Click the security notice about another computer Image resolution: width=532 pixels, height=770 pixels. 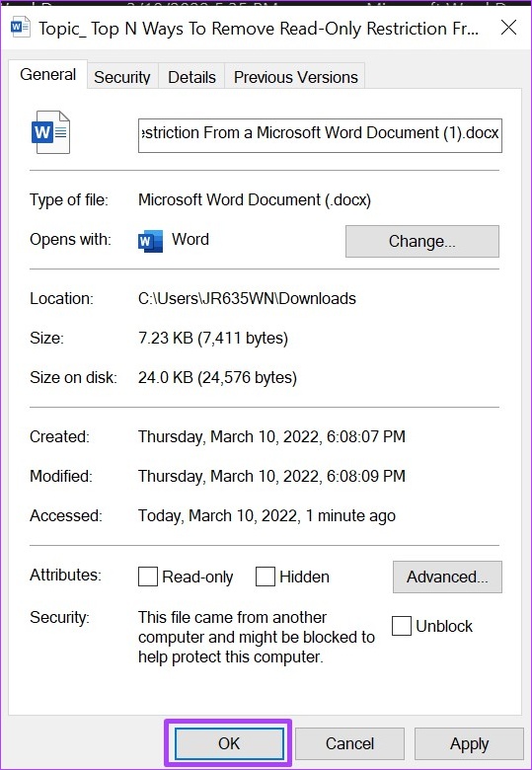(x=257, y=637)
